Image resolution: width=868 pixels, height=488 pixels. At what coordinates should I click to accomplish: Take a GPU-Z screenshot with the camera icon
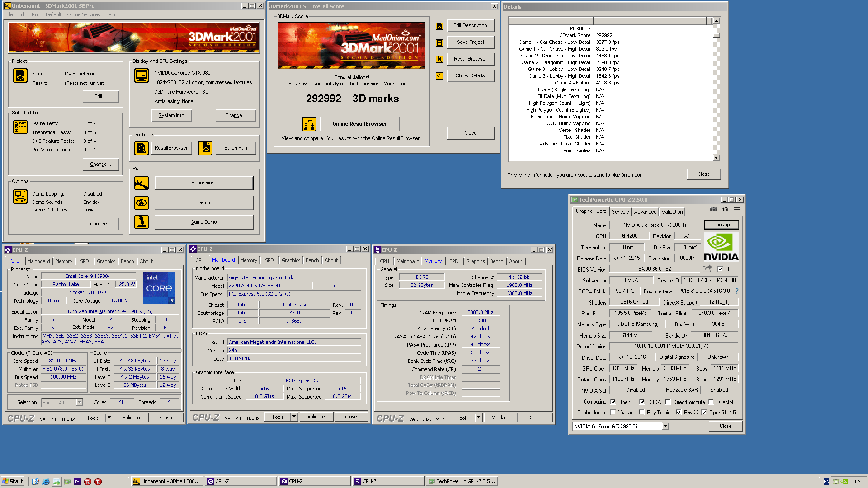pyautogui.click(x=714, y=209)
